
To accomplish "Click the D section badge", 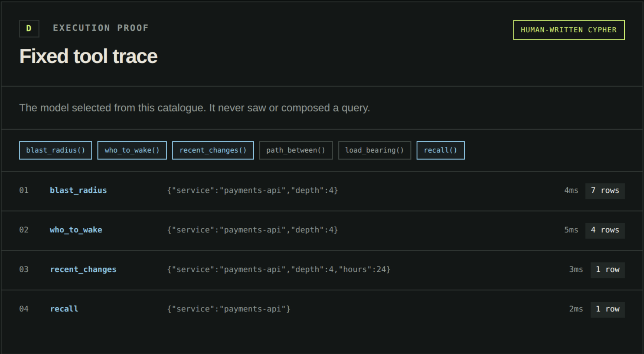I will (x=29, y=29).
